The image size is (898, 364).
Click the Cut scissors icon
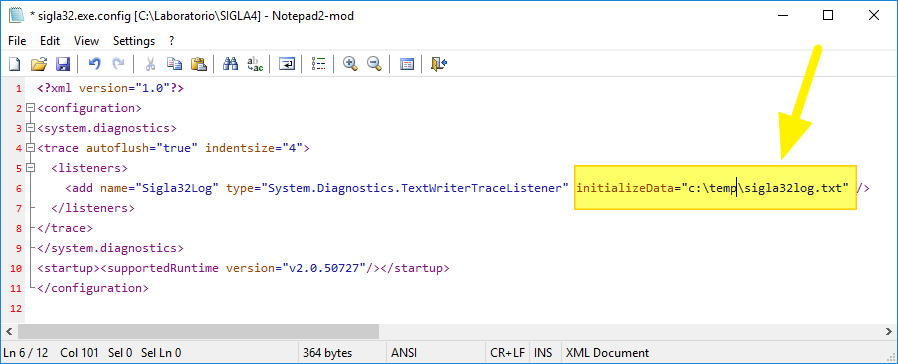point(150,64)
